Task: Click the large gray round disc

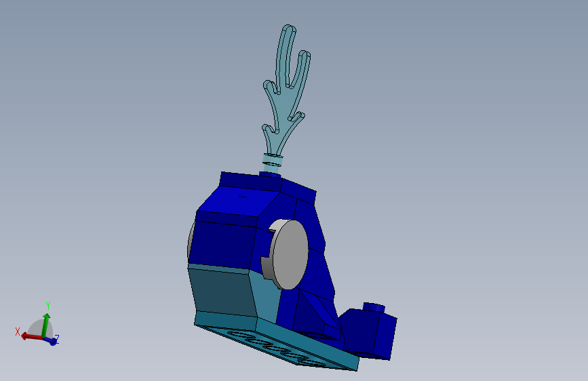Action: [x=290, y=255]
